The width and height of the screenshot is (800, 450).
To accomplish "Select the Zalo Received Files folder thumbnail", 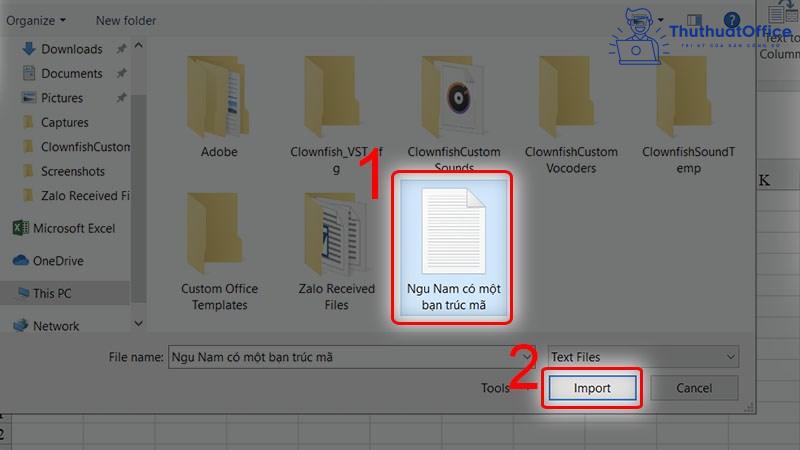I will pos(336,252).
